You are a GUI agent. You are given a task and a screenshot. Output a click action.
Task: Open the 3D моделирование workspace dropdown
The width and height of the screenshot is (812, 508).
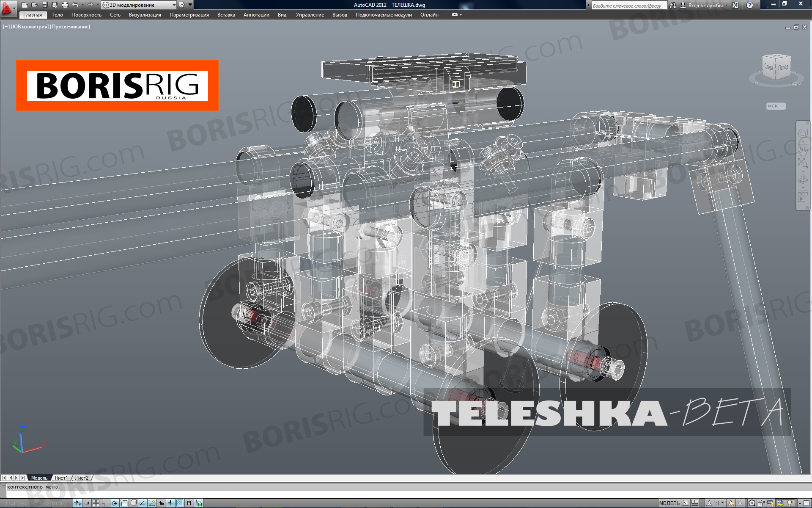point(139,5)
